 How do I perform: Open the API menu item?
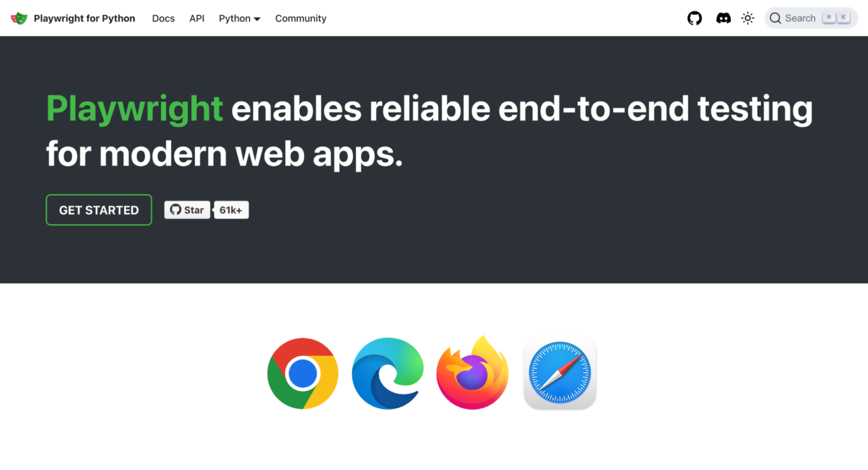point(197,18)
